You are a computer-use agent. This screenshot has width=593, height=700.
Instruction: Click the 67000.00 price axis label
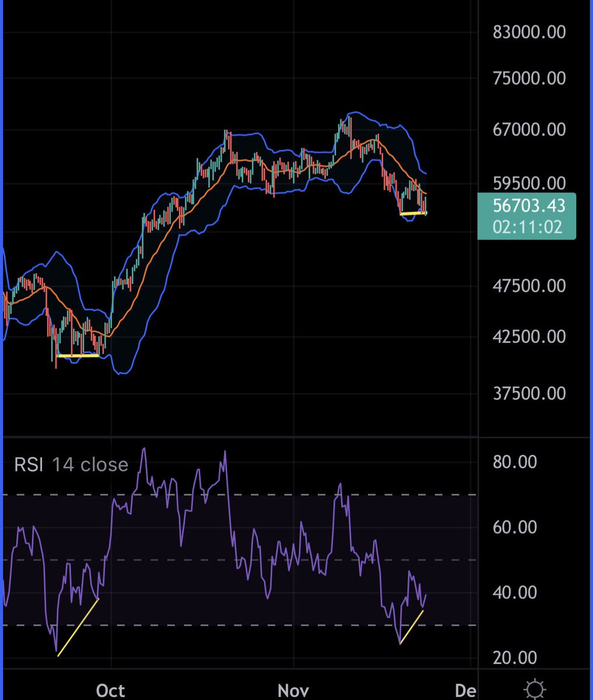tap(529, 129)
